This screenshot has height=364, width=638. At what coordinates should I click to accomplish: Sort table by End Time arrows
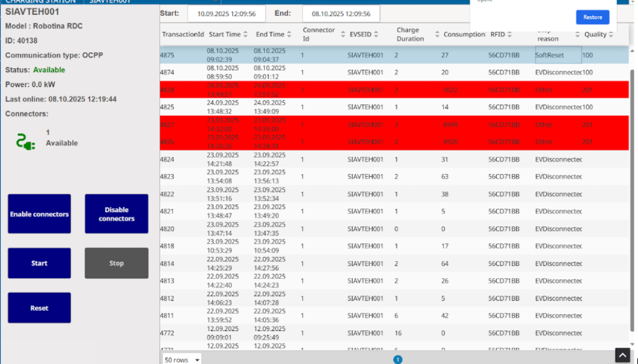tap(290, 34)
